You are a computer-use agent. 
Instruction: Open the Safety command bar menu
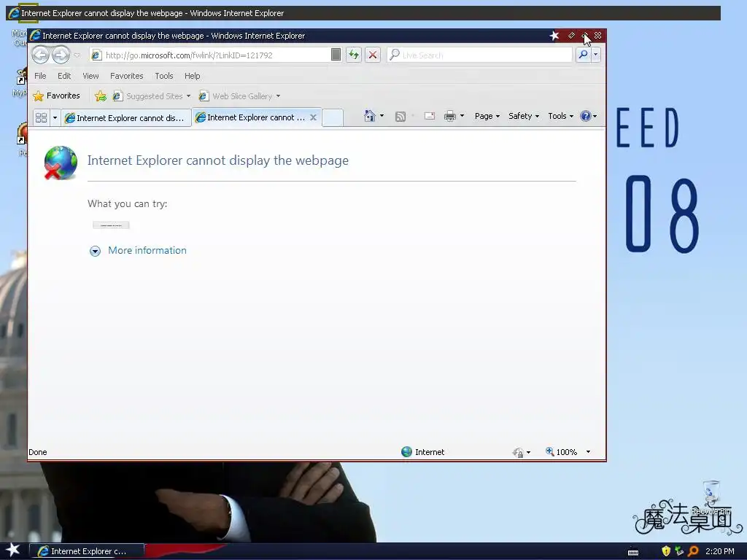click(524, 116)
